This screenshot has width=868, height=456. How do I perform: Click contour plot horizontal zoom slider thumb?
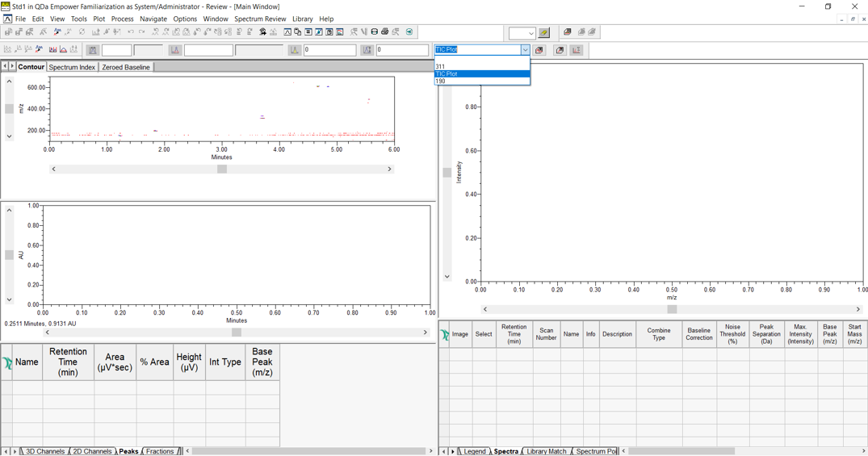(x=222, y=169)
